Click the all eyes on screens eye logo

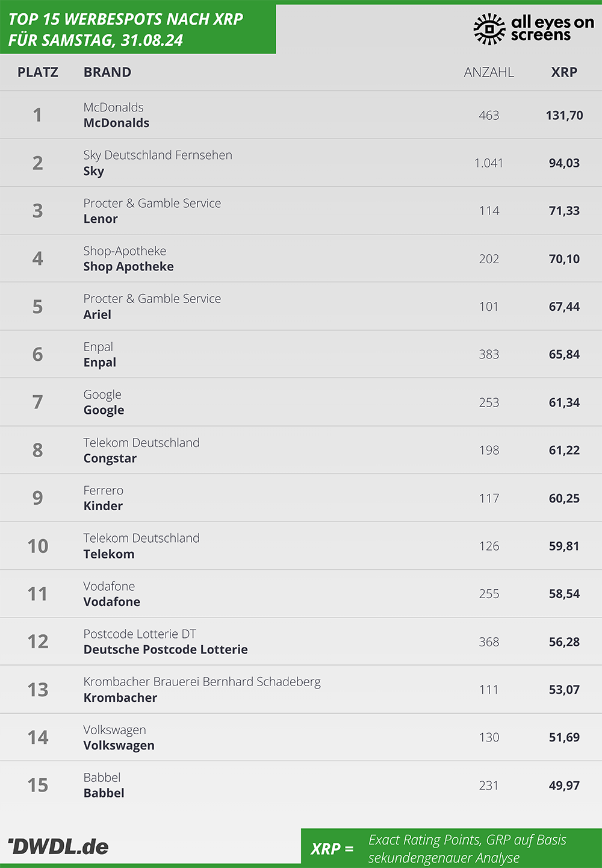click(x=489, y=29)
